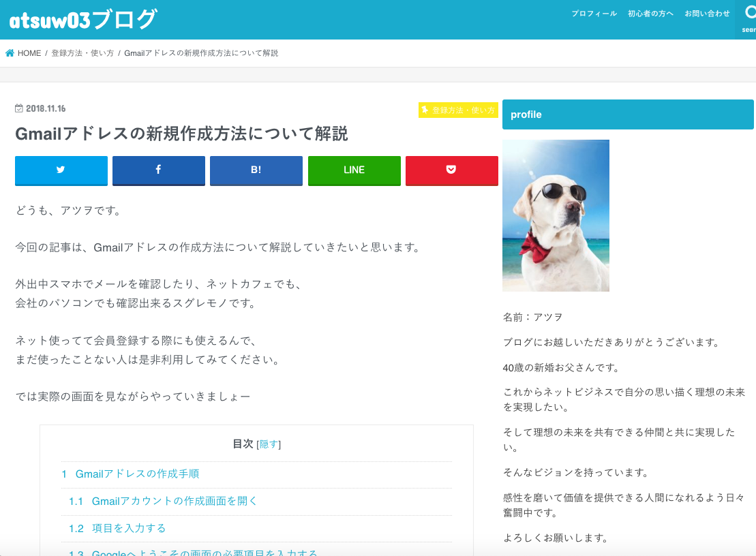Click the text そんなビジョンを持っています。
This screenshot has height=556, width=756.
coord(577,473)
